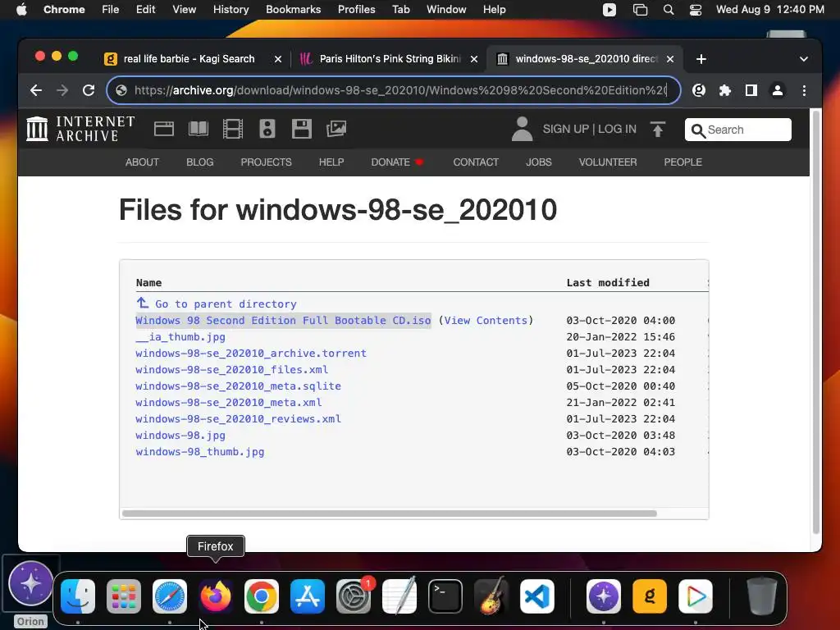This screenshot has width=840, height=630.
Task: Open TextEdit in the Dock
Action: (399, 596)
